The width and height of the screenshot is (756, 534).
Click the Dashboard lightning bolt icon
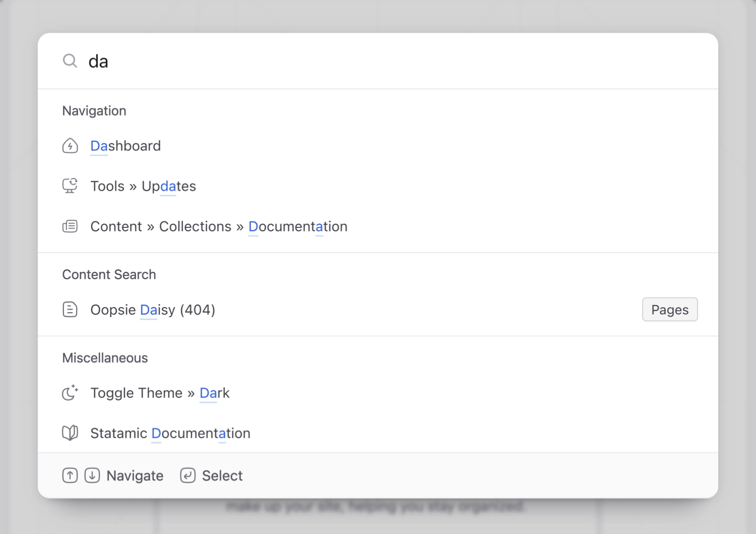tap(70, 146)
